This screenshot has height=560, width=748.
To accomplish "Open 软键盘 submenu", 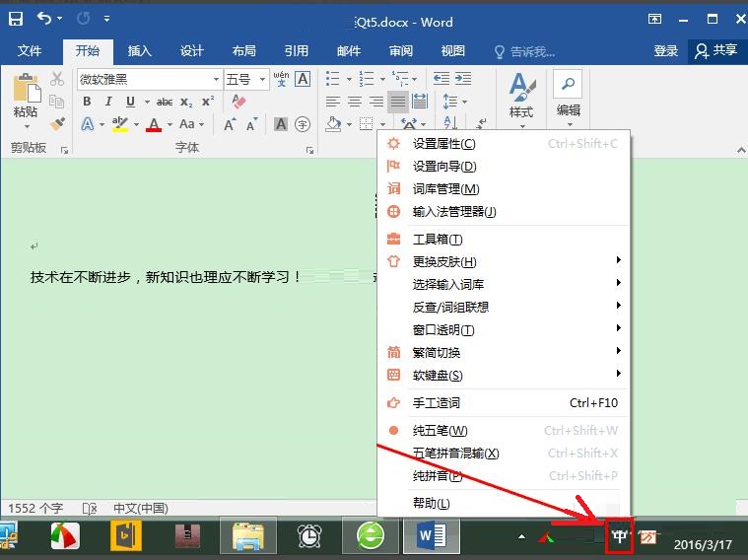I will (504, 376).
